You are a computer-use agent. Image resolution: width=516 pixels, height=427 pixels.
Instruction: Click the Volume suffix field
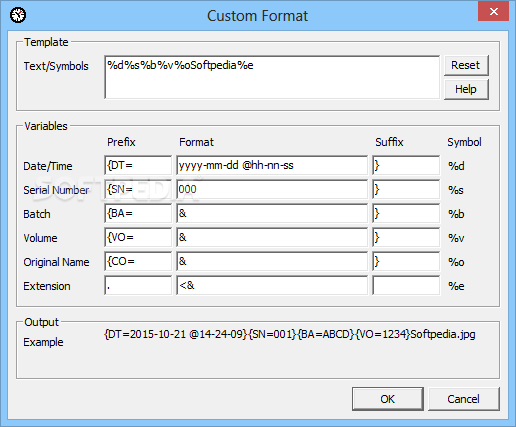click(x=406, y=237)
